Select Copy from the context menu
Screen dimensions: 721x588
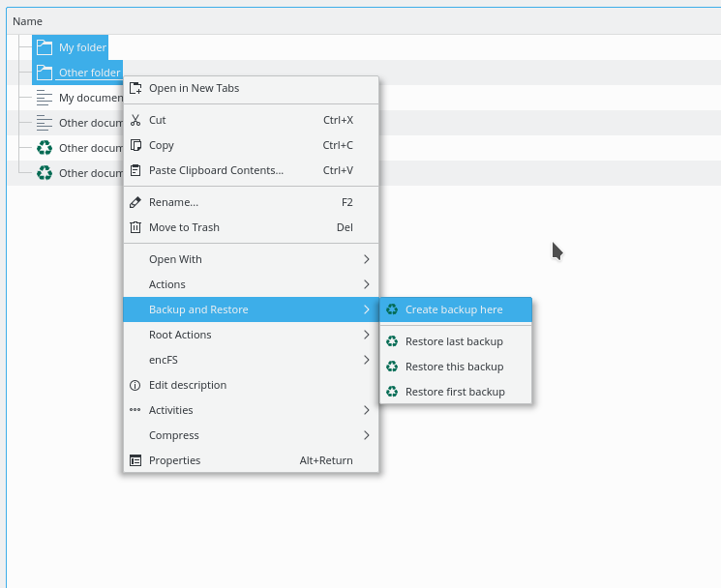(251, 145)
